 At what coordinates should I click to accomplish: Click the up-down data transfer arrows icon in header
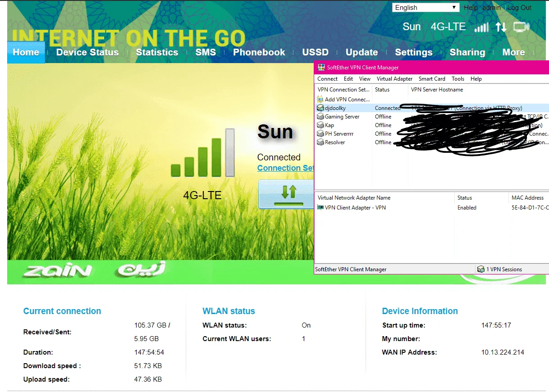pos(501,27)
